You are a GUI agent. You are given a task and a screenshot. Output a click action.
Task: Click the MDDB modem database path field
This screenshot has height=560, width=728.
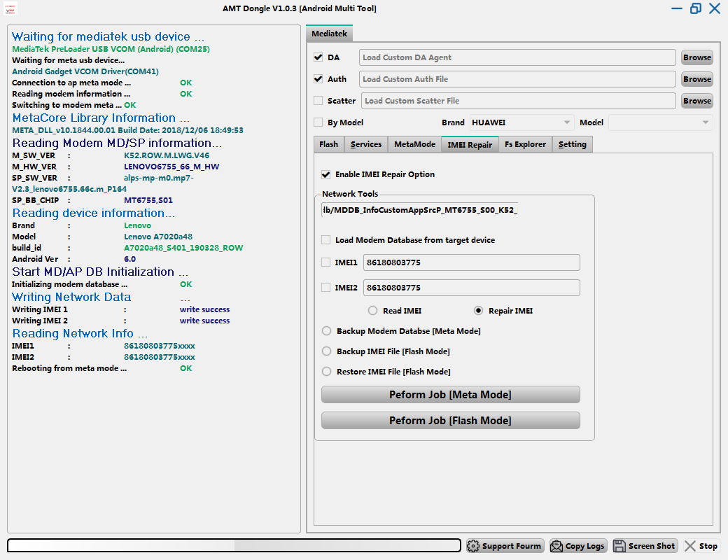(x=419, y=210)
